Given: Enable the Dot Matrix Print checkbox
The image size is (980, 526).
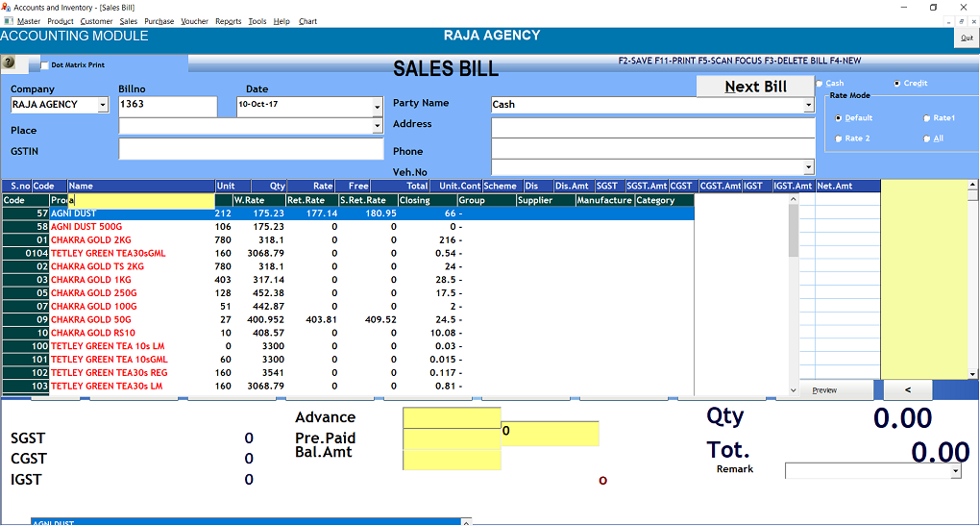Looking at the screenshot, I should (x=44, y=65).
